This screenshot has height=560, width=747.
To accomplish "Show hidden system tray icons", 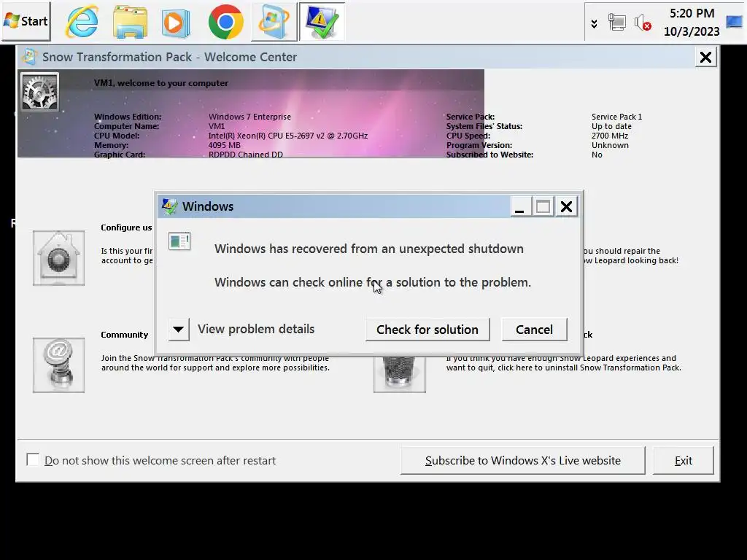I will 594,24.
